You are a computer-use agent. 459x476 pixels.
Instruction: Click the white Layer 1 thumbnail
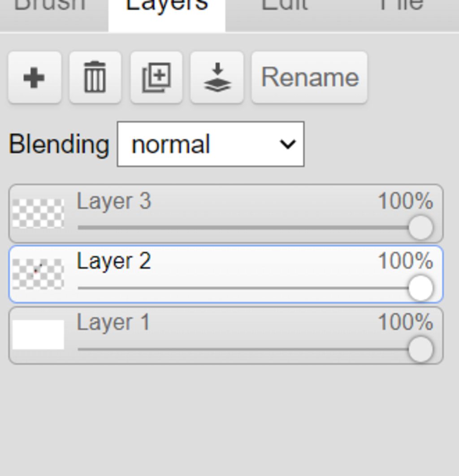tap(38, 335)
